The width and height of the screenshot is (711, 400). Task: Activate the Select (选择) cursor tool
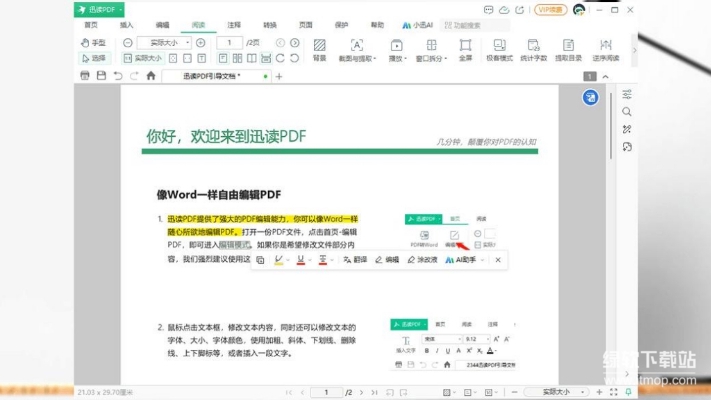click(93, 58)
